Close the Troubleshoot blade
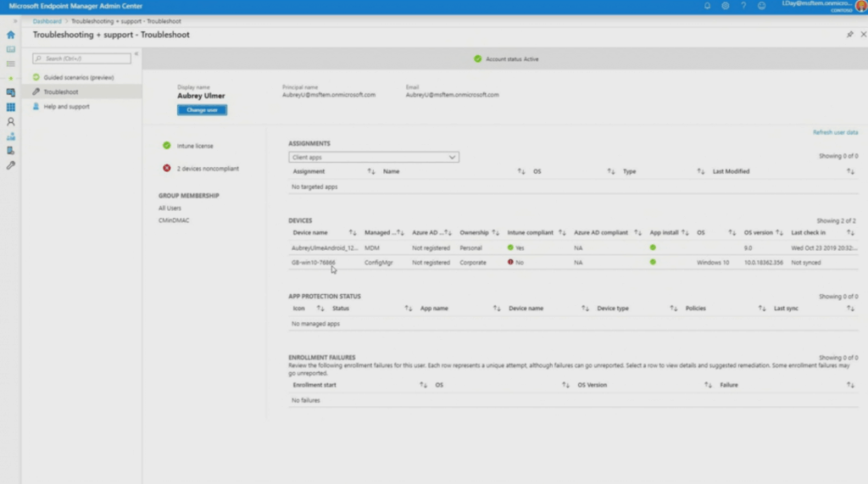Image resolution: width=868 pixels, height=484 pixels. pos(863,35)
